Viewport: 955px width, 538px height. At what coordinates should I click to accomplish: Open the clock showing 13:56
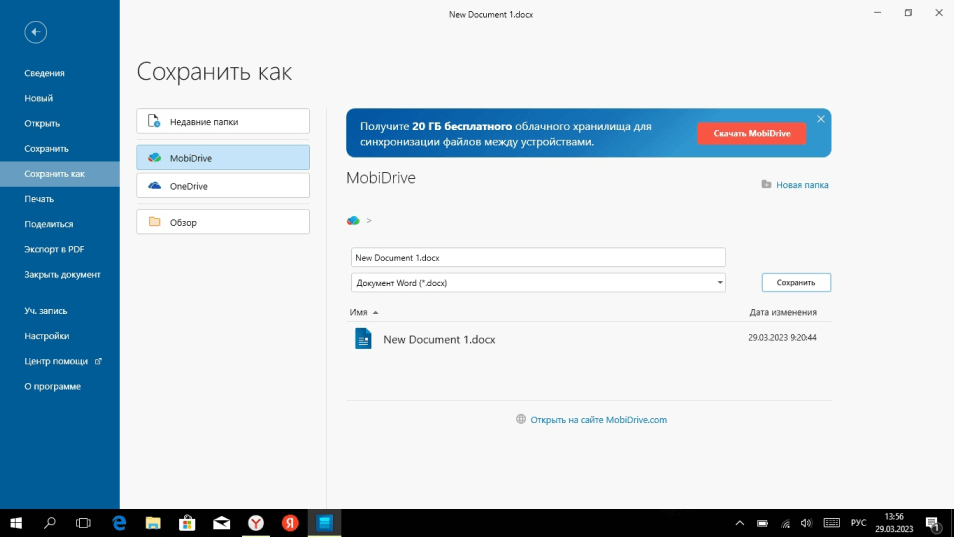894,523
